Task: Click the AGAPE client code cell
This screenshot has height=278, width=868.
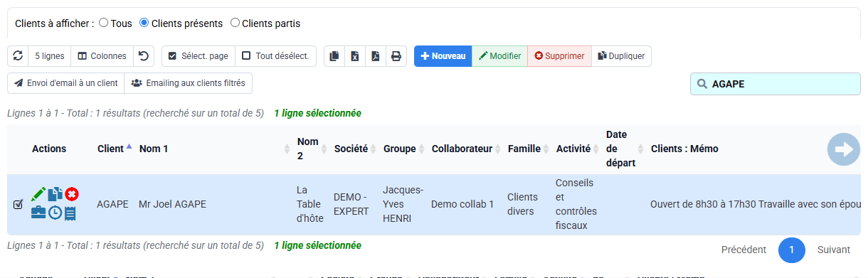Action: (112, 205)
